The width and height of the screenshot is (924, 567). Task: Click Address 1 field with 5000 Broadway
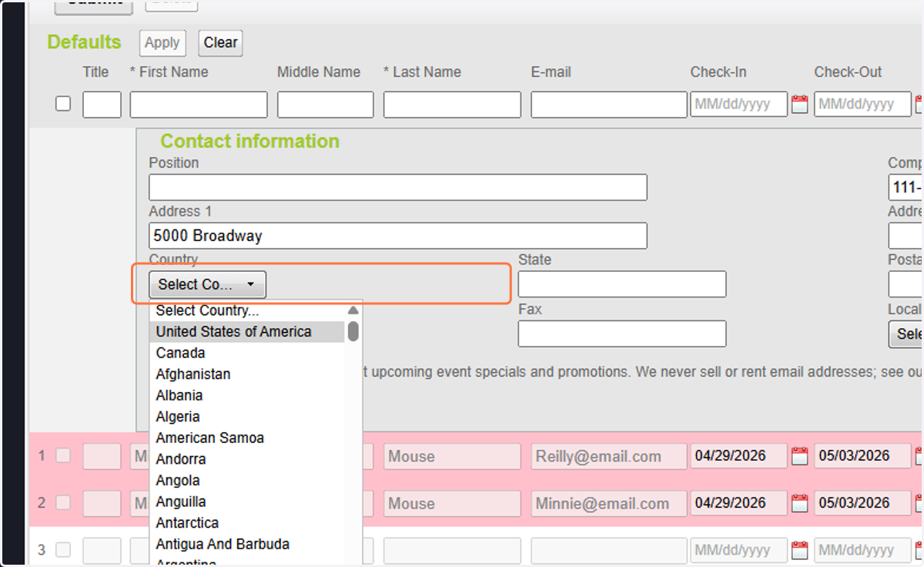point(398,236)
